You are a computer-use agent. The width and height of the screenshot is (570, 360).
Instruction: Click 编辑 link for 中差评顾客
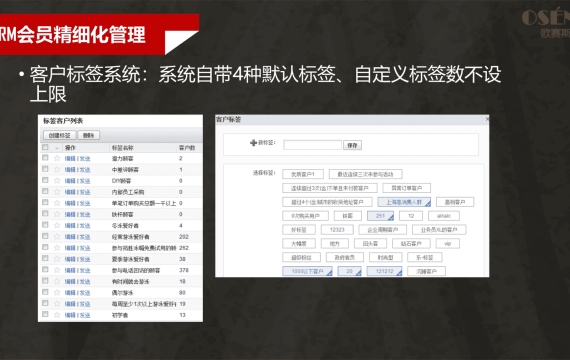[70, 170]
